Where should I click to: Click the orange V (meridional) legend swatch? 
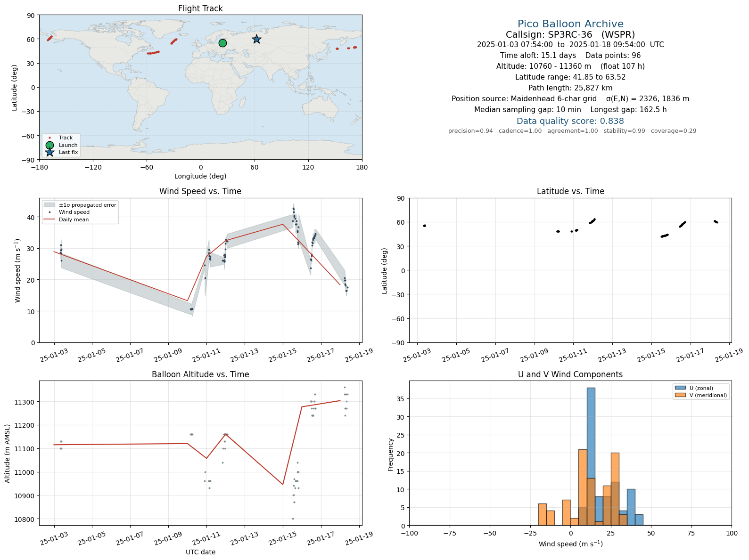click(680, 395)
